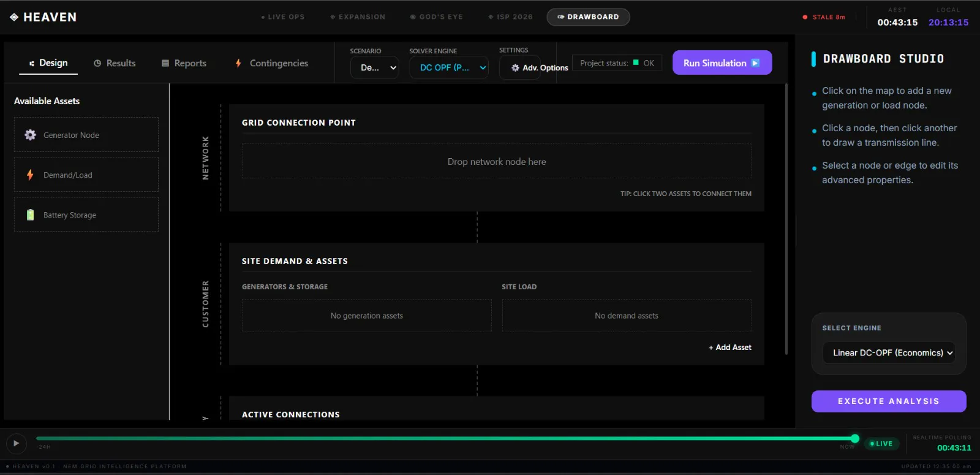Click the 'ACTIVE CONNECTIONS' heading
Image resolution: width=980 pixels, height=475 pixels.
click(291, 415)
